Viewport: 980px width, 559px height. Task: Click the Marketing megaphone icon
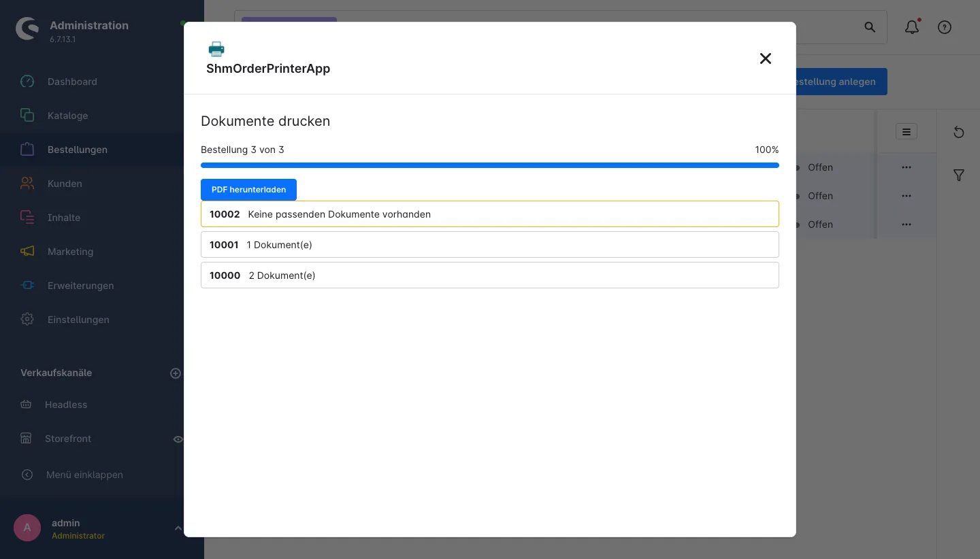point(27,252)
